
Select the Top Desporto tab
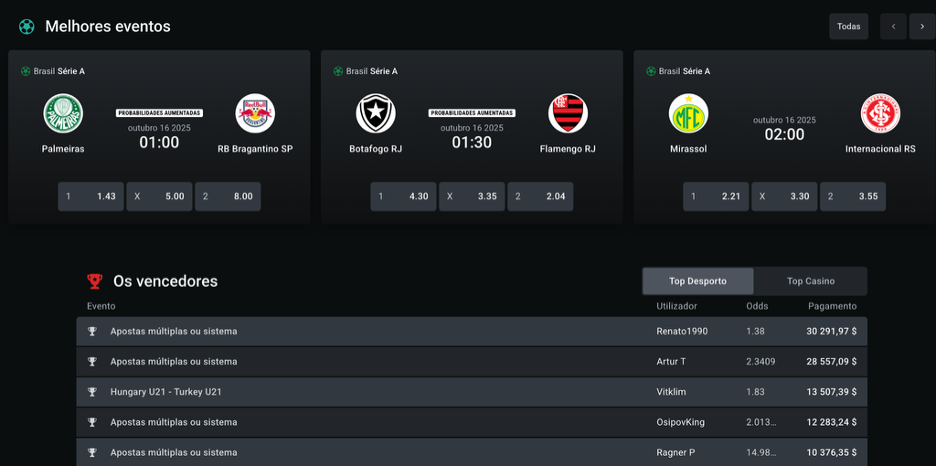[x=698, y=281]
